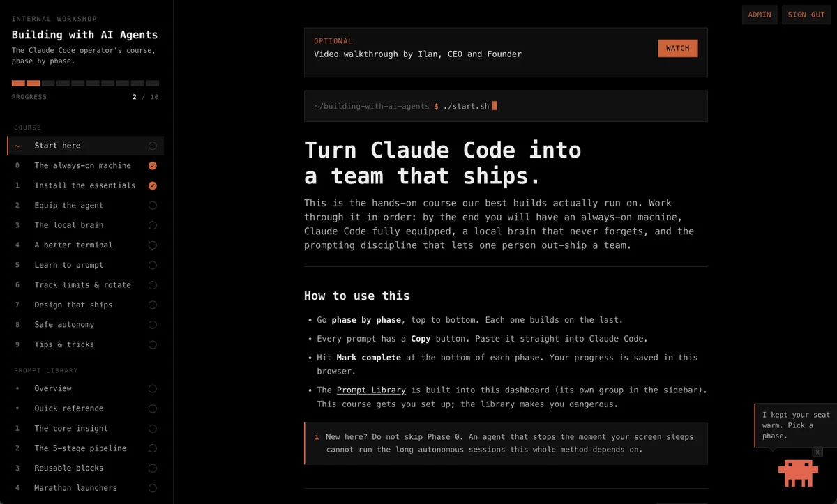The width and height of the screenshot is (837, 504).
Task: Toggle completion circle for Learn to prompt
Action: click(153, 265)
